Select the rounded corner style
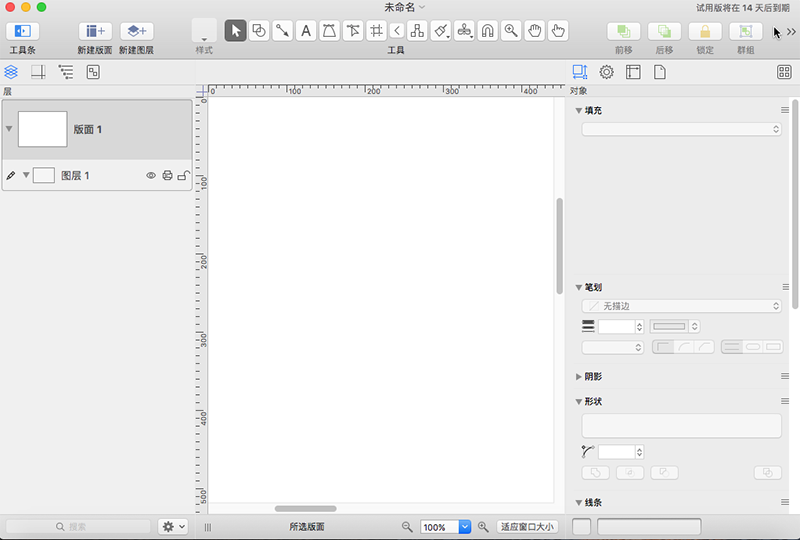 pos(684,347)
